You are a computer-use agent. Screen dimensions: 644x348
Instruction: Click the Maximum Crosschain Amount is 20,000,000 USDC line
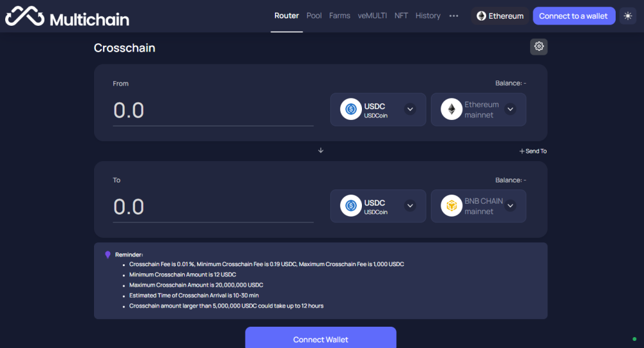pyautogui.click(x=196, y=285)
